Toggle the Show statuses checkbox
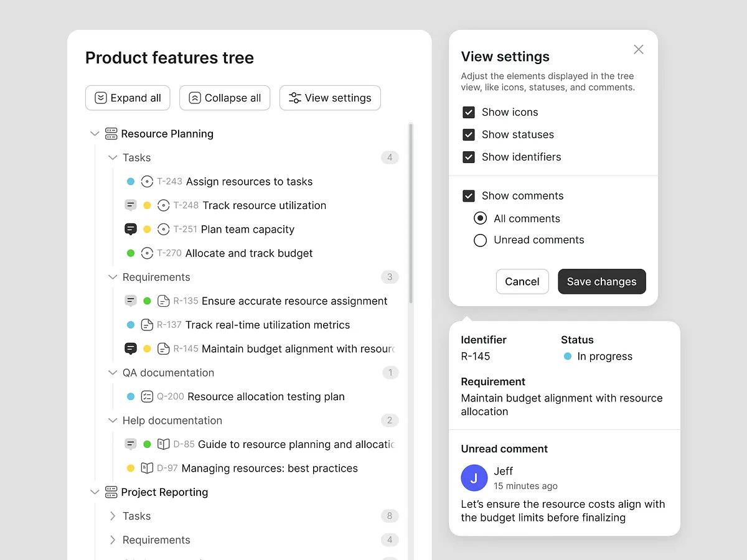The image size is (747, 560). [x=469, y=134]
